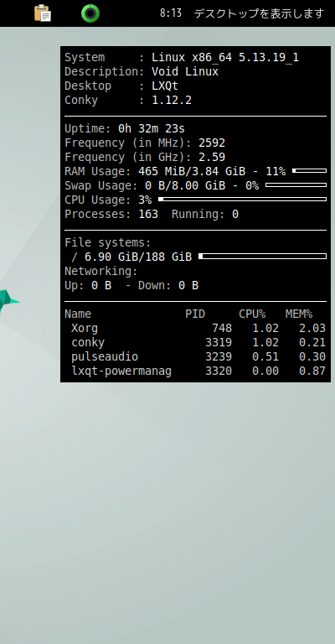Click the green bird logo on the desktop
Screen dimensions: 335x644
[9, 302]
